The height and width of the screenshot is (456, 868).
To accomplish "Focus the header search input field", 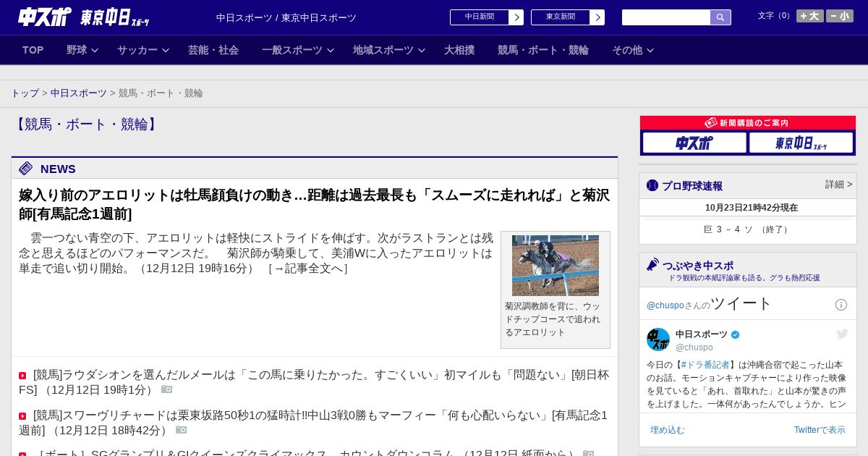I will (x=666, y=17).
